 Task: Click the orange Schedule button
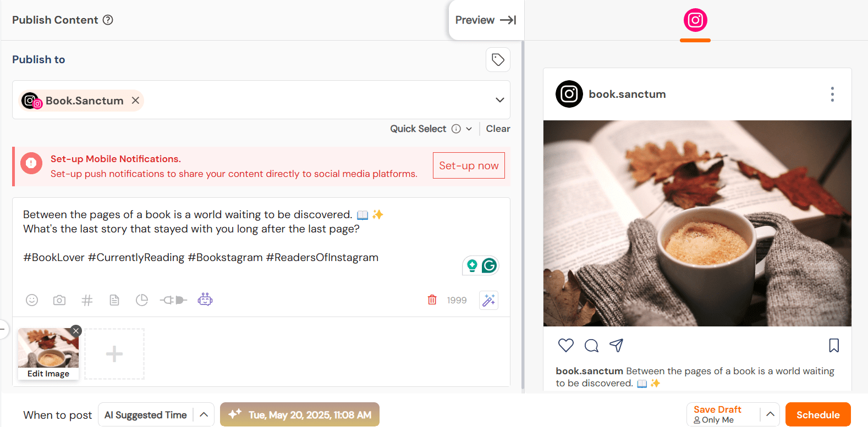[x=818, y=415]
